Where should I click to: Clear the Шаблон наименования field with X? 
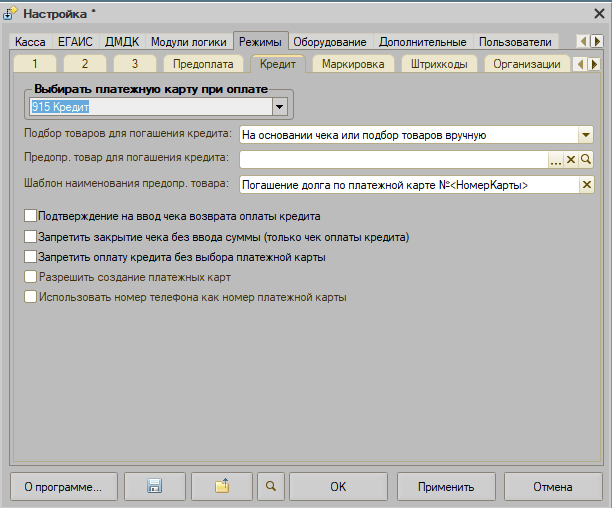click(587, 184)
